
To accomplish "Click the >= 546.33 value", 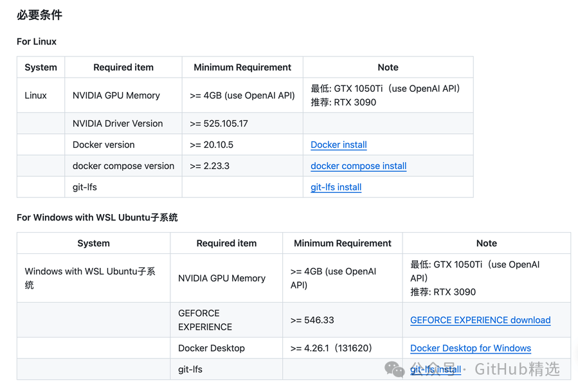I will (312, 320).
